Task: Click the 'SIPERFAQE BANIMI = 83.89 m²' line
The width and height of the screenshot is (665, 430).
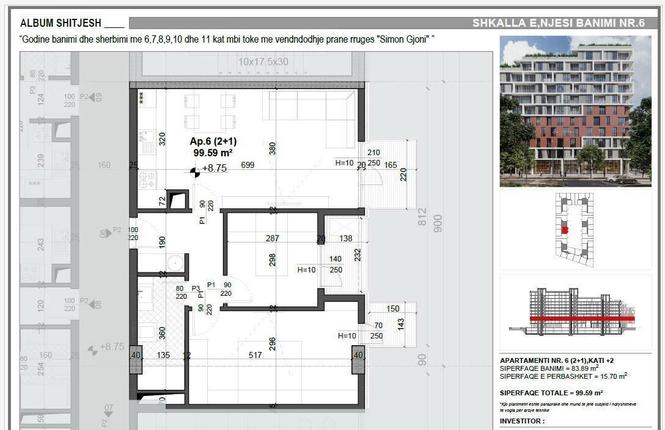Action: click(x=549, y=369)
